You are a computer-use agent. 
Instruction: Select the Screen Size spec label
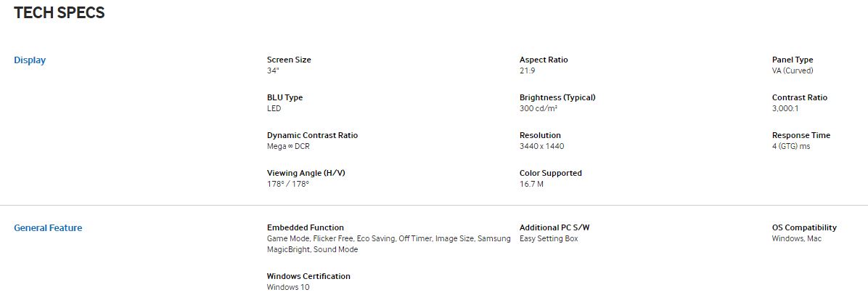point(289,60)
